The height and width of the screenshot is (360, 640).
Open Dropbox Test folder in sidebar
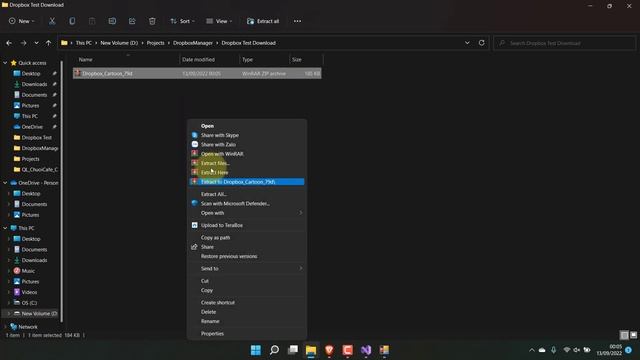tap(36, 138)
